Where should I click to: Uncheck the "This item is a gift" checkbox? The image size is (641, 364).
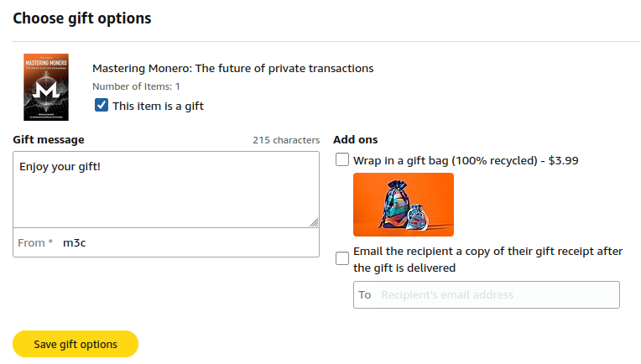pos(102,106)
